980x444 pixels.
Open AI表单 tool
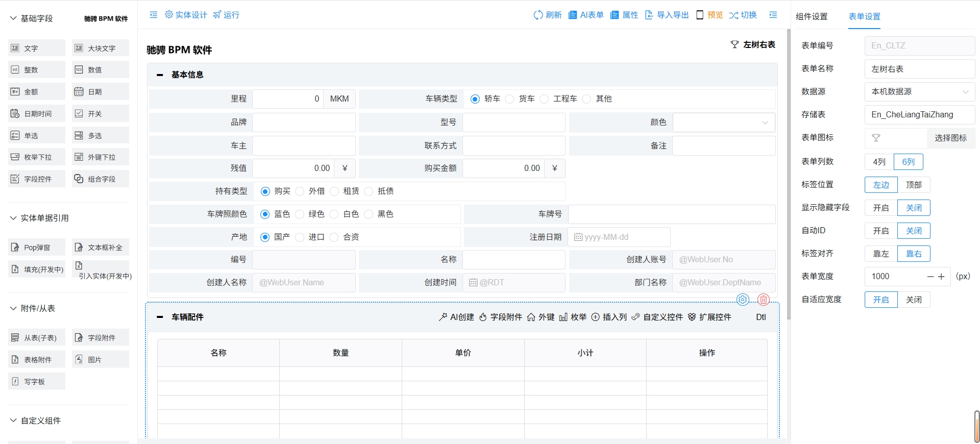click(x=586, y=15)
